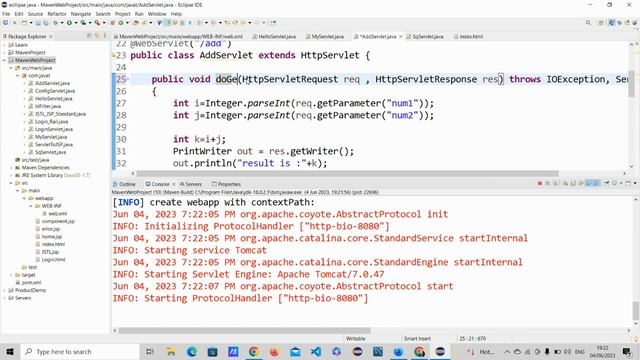Open Microsoft Edge from the taskbar
Viewport: 640px width, 360px height.
coord(191,351)
